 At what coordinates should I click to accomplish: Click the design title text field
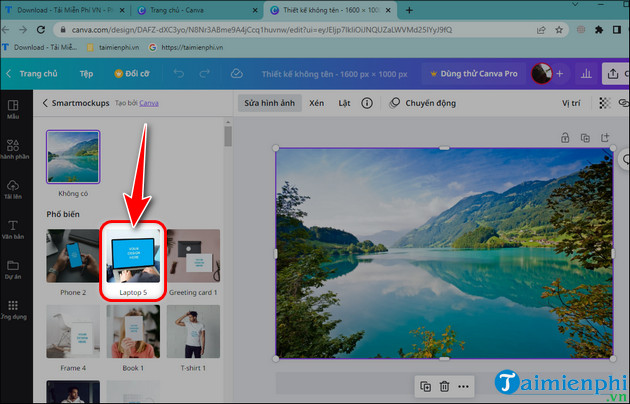334,74
